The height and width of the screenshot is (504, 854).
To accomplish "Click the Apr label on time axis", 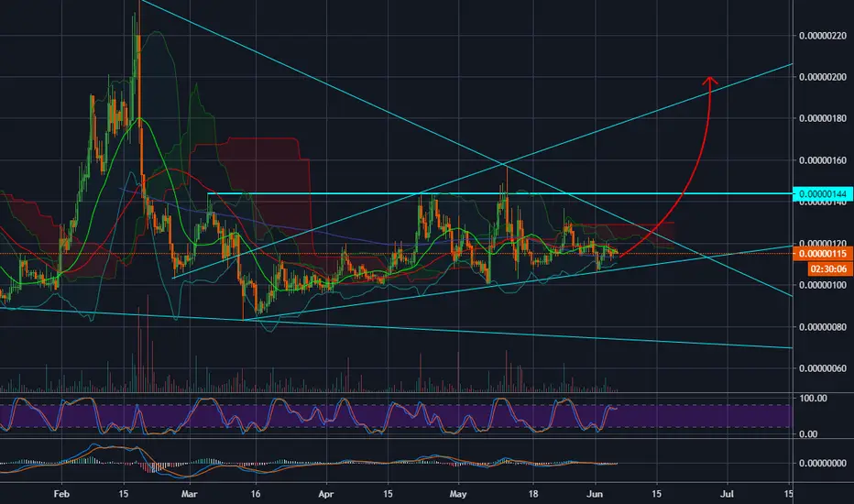I will (325, 494).
